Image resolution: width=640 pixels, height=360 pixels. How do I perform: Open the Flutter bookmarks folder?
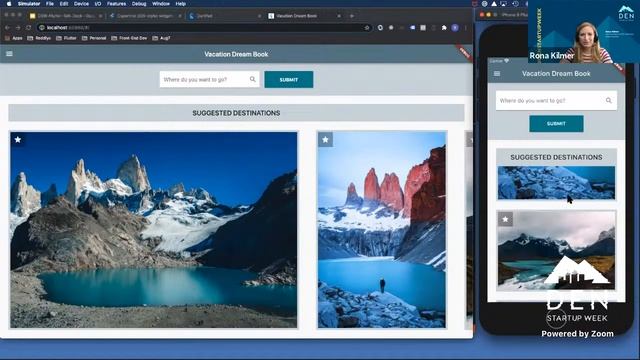tap(67, 38)
